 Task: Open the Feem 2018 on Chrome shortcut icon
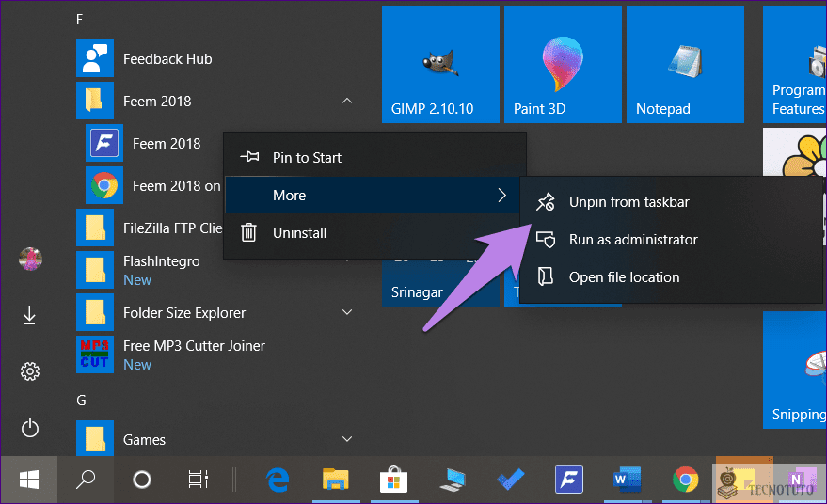(104, 185)
